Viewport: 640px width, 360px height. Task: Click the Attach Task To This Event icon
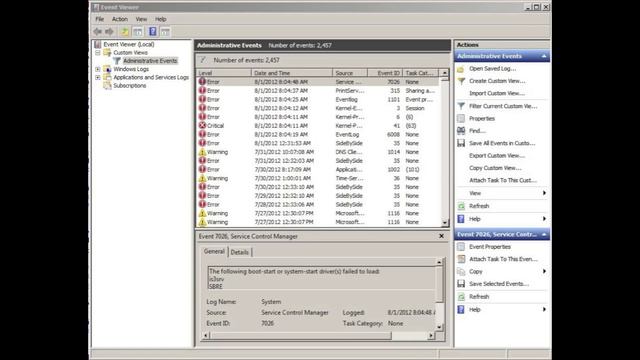pyautogui.click(x=461, y=259)
